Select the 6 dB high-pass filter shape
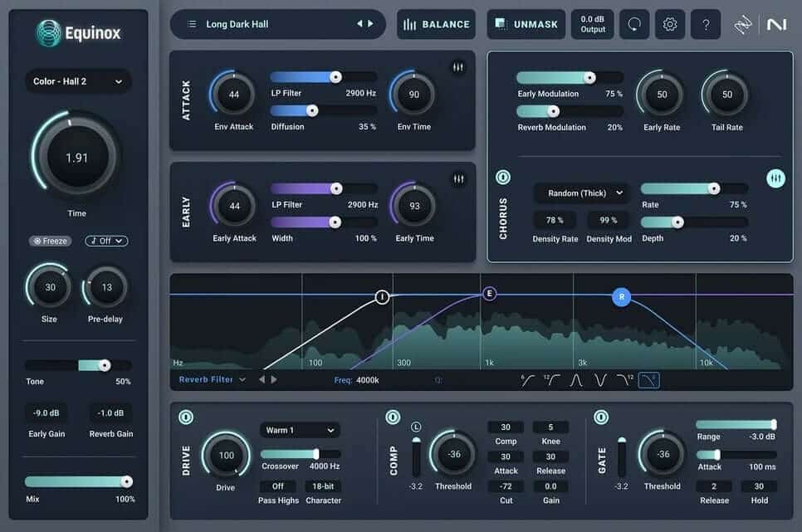Image resolution: width=802 pixels, height=532 pixels. 527,380
